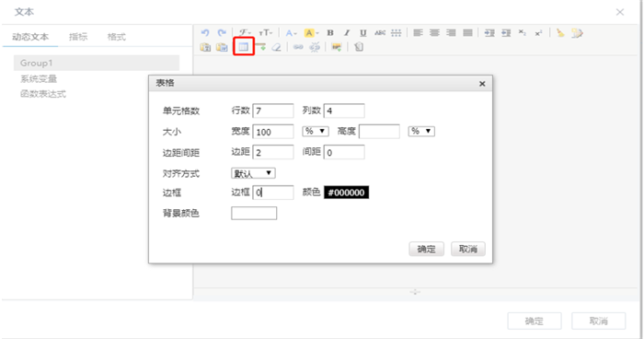Select center text alignment icon

434,33
